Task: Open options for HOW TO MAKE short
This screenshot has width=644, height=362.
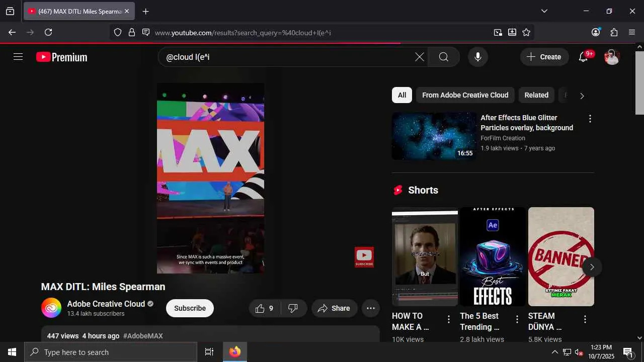Action: pyautogui.click(x=449, y=319)
